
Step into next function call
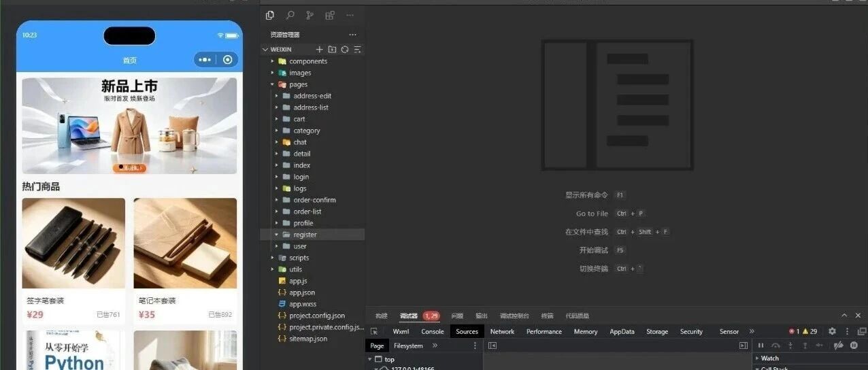pos(790,346)
